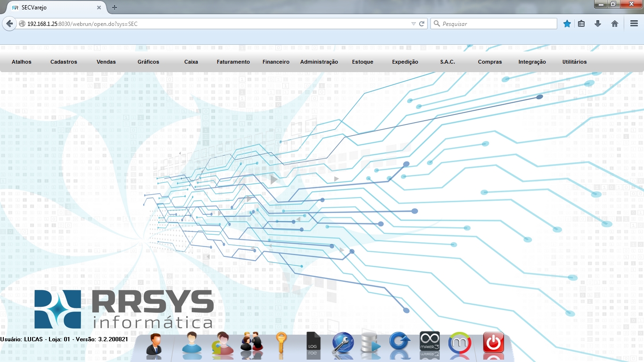Click the database with play arrow icon
Viewport: 644px width, 362px height.
pos(371,343)
